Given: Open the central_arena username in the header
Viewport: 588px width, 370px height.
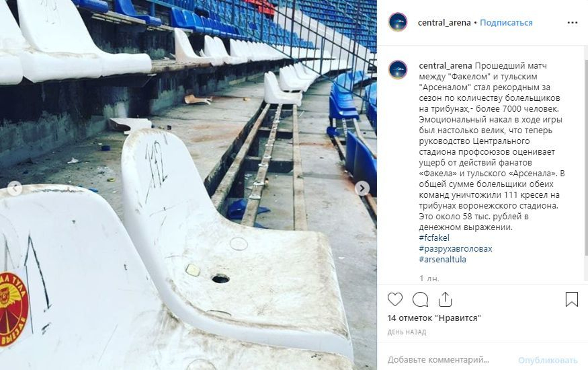Looking at the screenshot, I should point(444,22).
